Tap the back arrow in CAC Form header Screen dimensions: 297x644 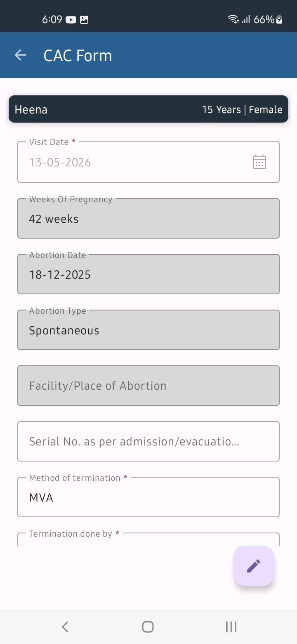pyautogui.click(x=20, y=55)
